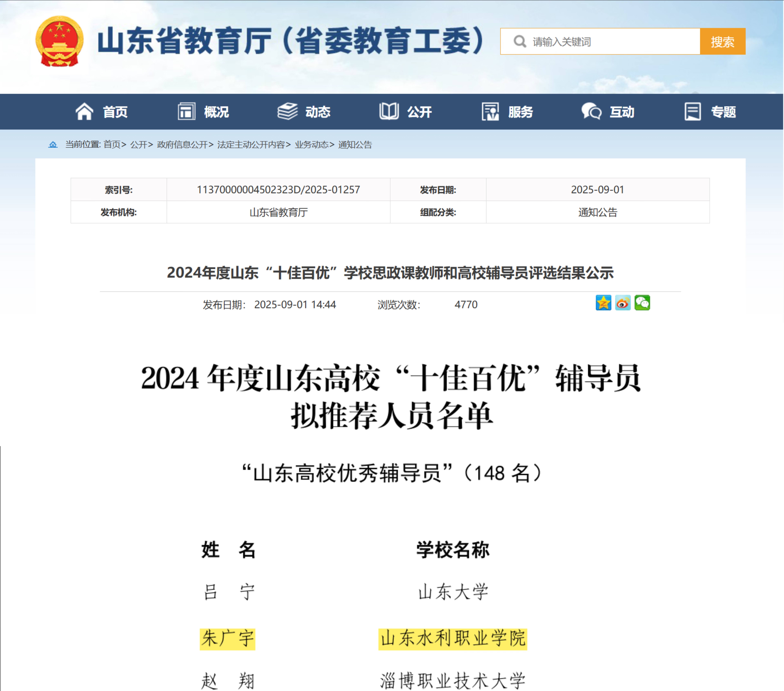Go to 政府信息公开 breadcrumb link
Viewport: 784px width, 691px height.
pos(182,145)
